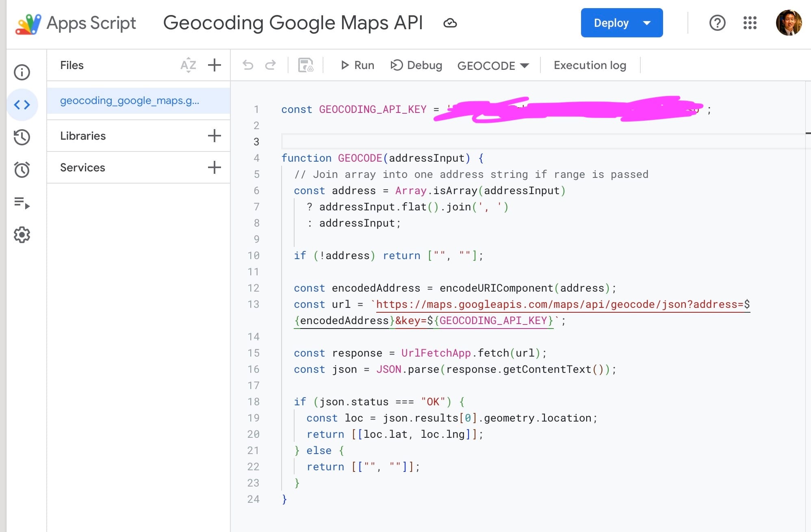Add a library with plus icon
The height and width of the screenshot is (532, 811).
(215, 136)
